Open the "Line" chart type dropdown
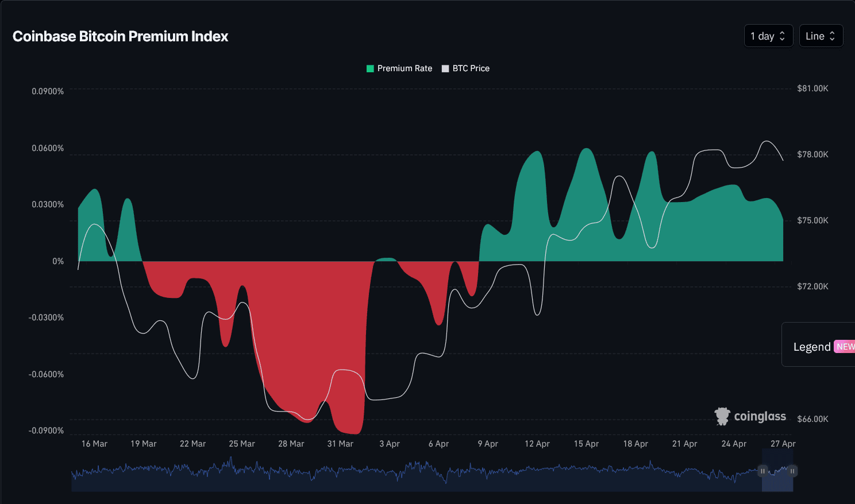 (x=821, y=36)
